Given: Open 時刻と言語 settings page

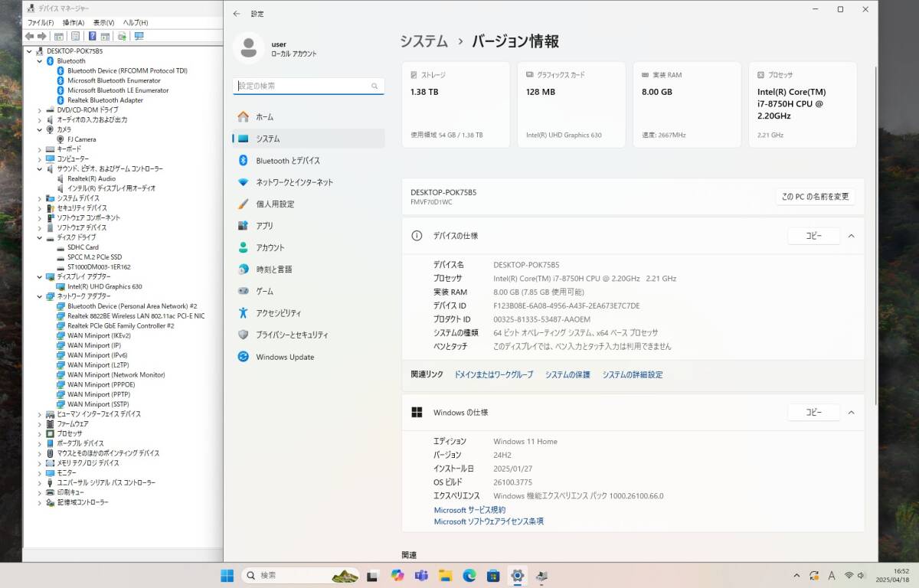Looking at the screenshot, I should coord(309,269).
